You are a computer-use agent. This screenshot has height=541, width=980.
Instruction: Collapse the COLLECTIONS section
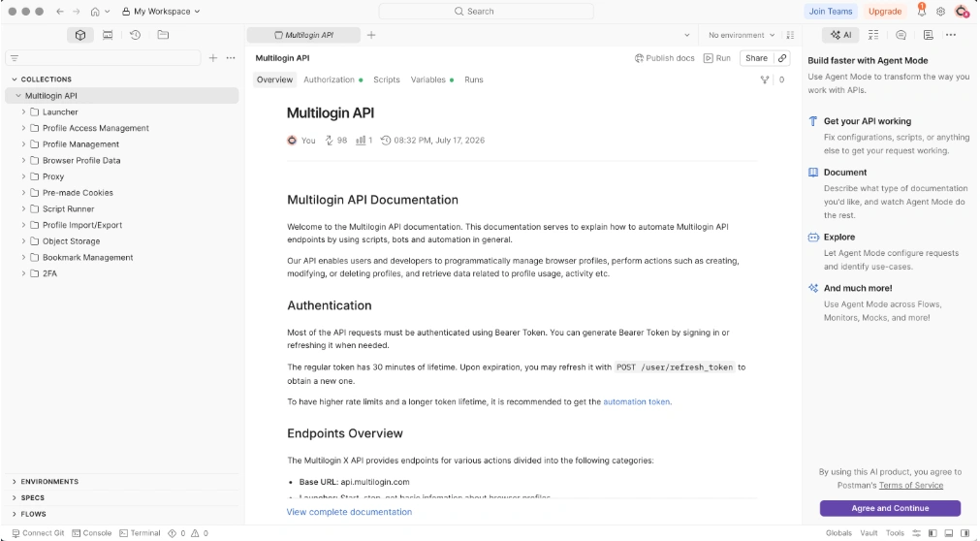pyautogui.click(x=15, y=80)
